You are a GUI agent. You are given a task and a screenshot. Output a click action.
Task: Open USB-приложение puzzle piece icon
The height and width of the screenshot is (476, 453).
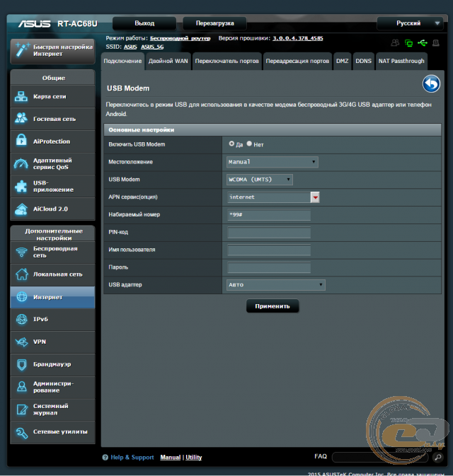click(21, 186)
